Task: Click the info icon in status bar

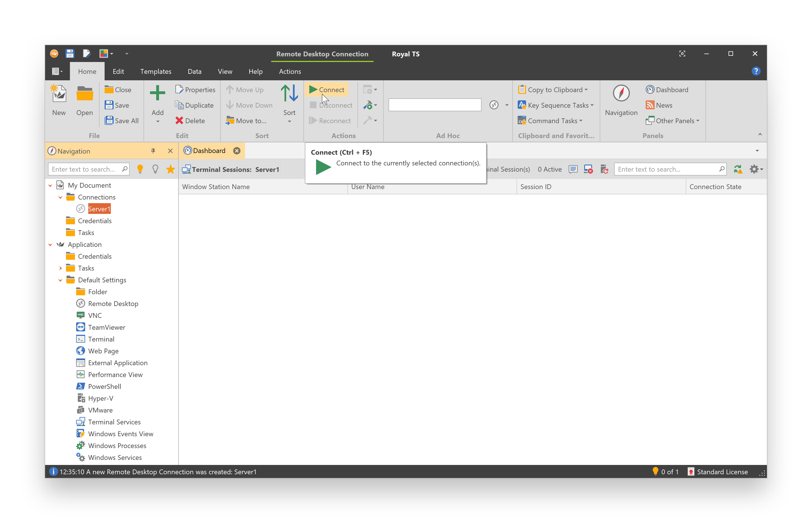Action: [x=53, y=472]
